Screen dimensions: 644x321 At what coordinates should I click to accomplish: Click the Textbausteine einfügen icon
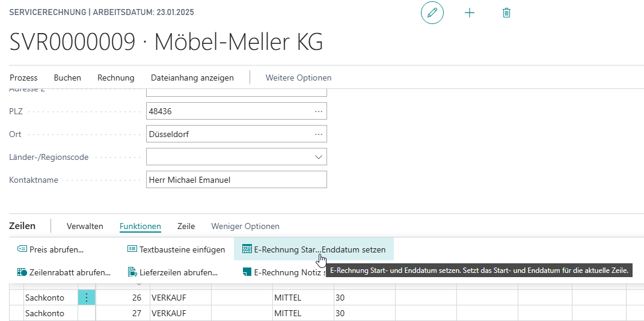click(132, 249)
